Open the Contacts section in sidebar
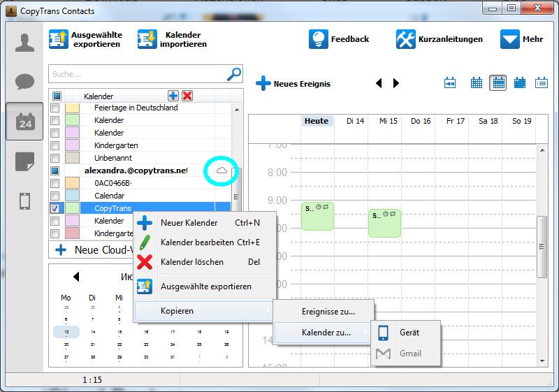Image resolution: width=559 pixels, height=392 pixels. [x=24, y=43]
